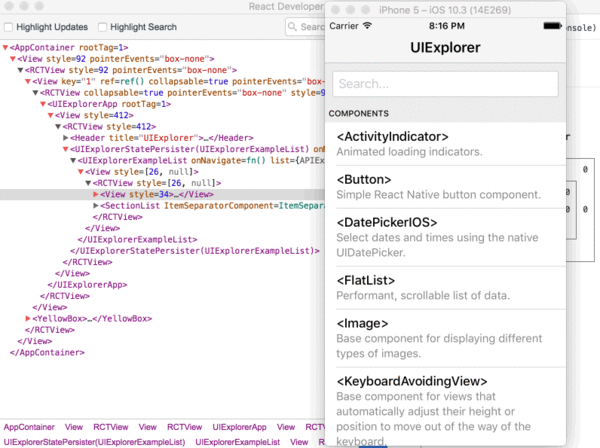Click the Wi-Fi icon in simulator status bar
Image resolution: width=600 pixels, height=448 pixels.
pyautogui.click(x=367, y=26)
